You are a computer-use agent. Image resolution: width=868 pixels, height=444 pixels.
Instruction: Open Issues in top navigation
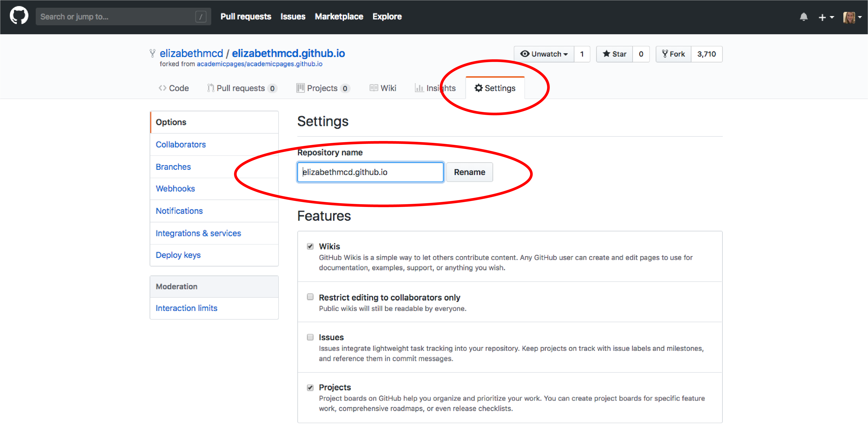pyautogui.click(x=293, y=16)
